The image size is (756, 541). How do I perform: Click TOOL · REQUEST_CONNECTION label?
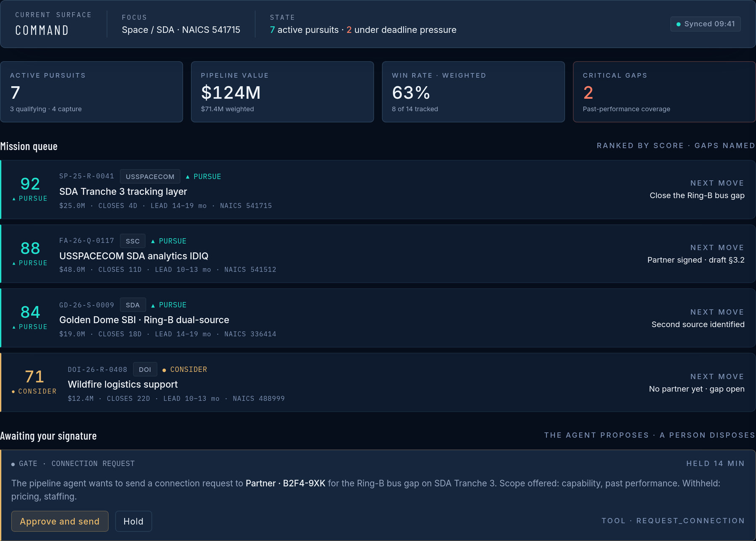click(673, 521)
